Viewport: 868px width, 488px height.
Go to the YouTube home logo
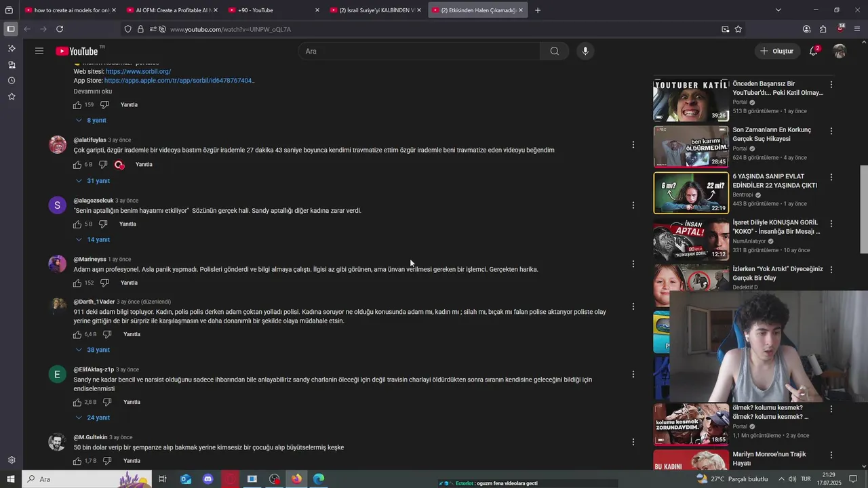[77, 51]
